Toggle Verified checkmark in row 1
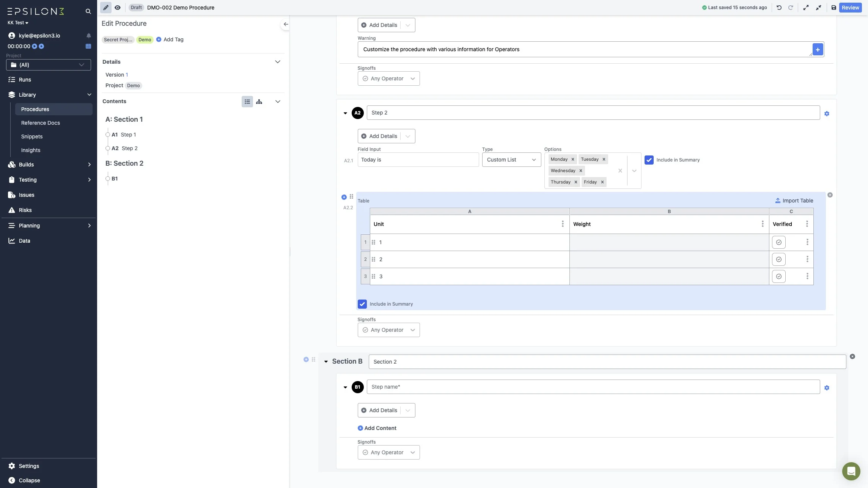 [778, 242]
